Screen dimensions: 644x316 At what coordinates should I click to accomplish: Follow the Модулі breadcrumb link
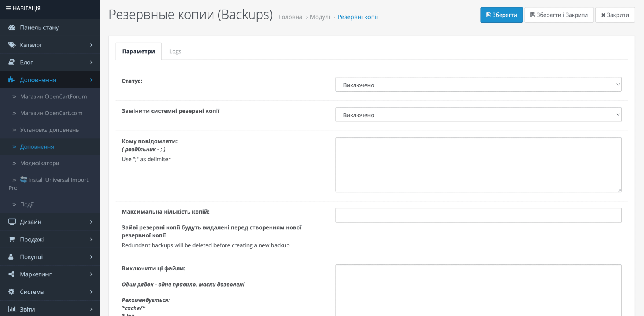click(x=320, y=17)
